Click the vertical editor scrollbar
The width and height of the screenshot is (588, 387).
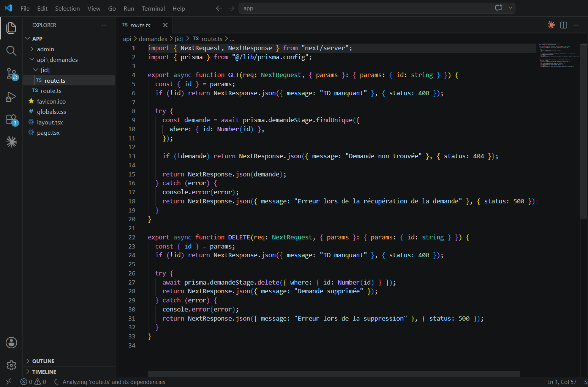click(x=584, y=131)
